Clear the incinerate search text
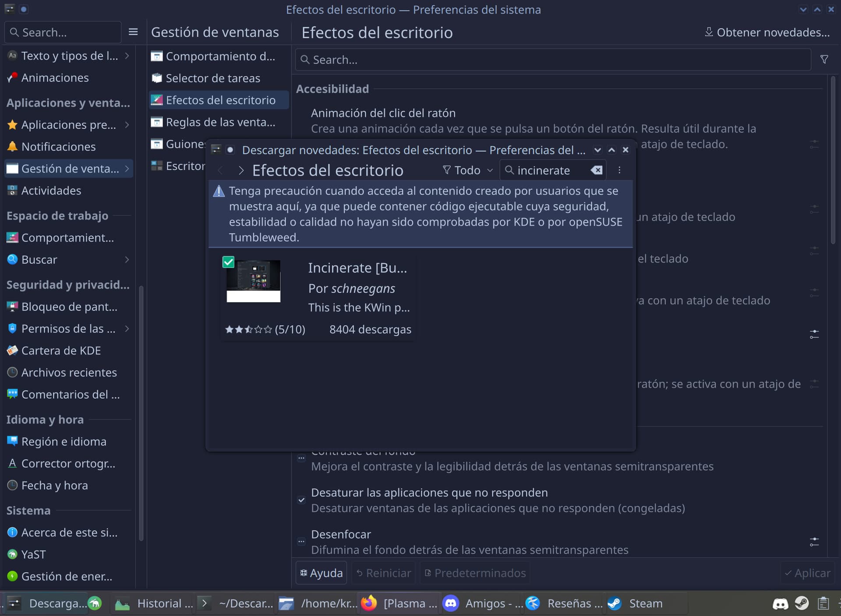 pos(597,170)
